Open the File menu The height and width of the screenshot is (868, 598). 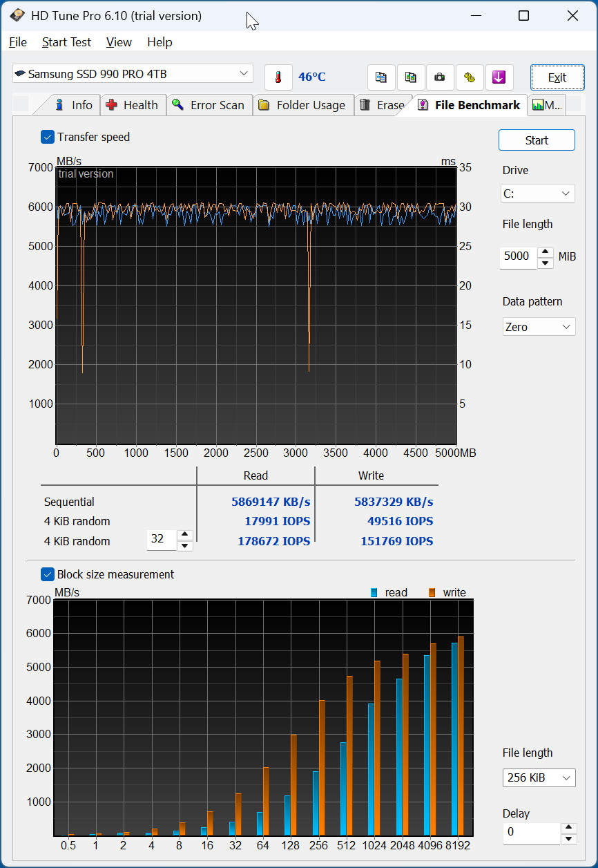[18, 42]
